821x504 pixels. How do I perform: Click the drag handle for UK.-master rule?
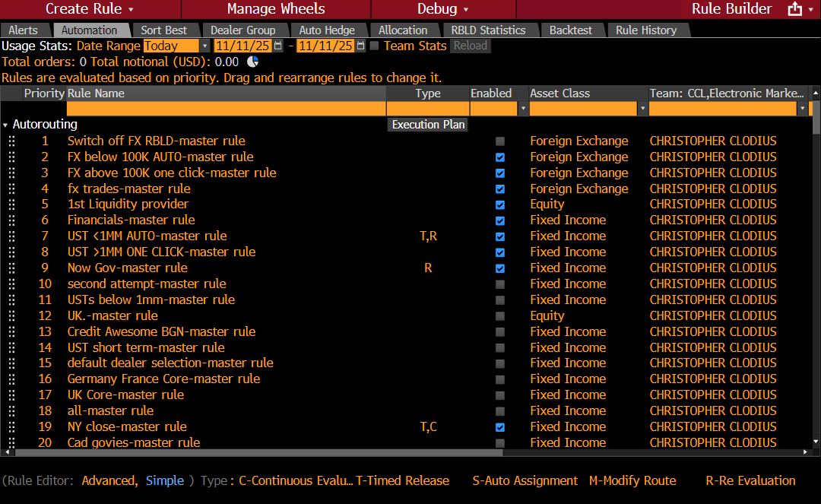(x=11, y=315)
